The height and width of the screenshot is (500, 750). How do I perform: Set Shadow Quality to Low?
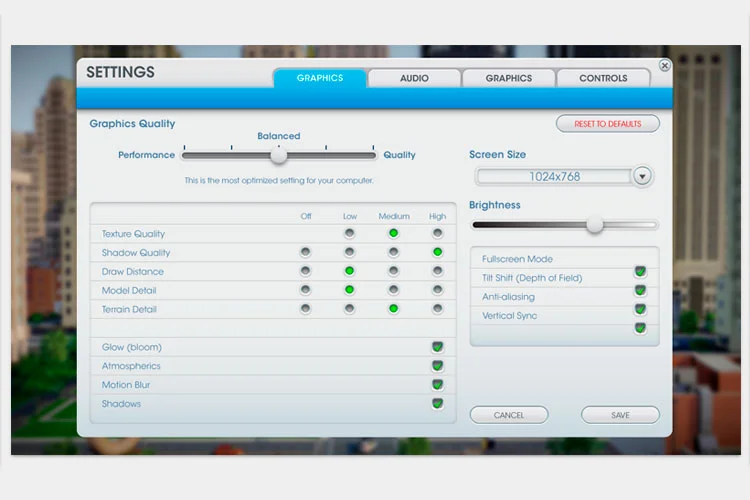pos(350,252)
